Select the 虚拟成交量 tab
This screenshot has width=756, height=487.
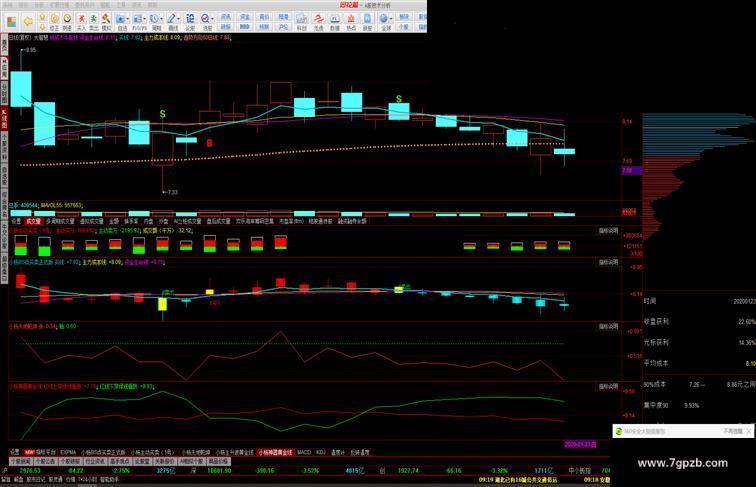point(92,221)
